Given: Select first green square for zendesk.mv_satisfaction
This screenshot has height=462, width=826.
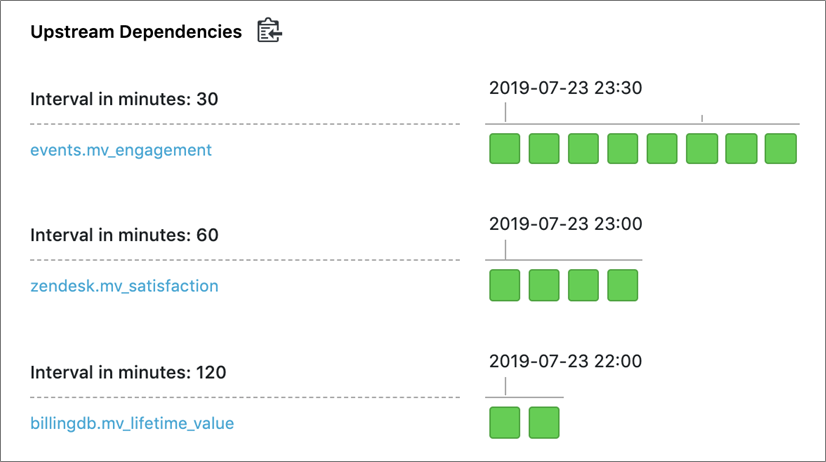Looking at the screenshot, I should coord(505,285).
